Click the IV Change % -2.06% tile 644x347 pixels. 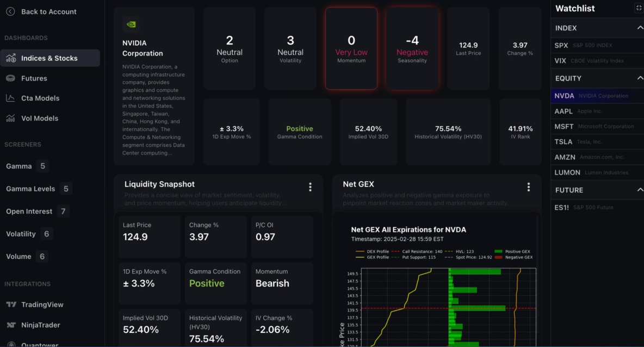tap(282, 328)
